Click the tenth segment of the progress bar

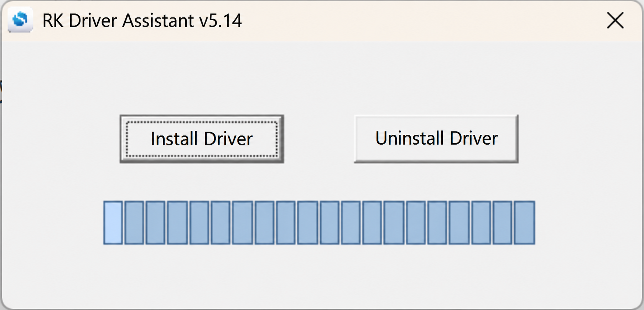[x=308, y=223]
